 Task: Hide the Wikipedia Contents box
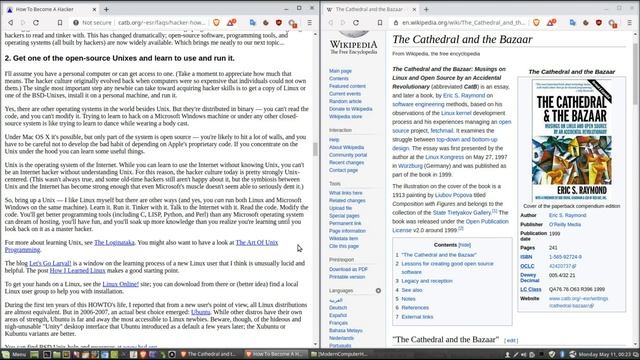464,245
